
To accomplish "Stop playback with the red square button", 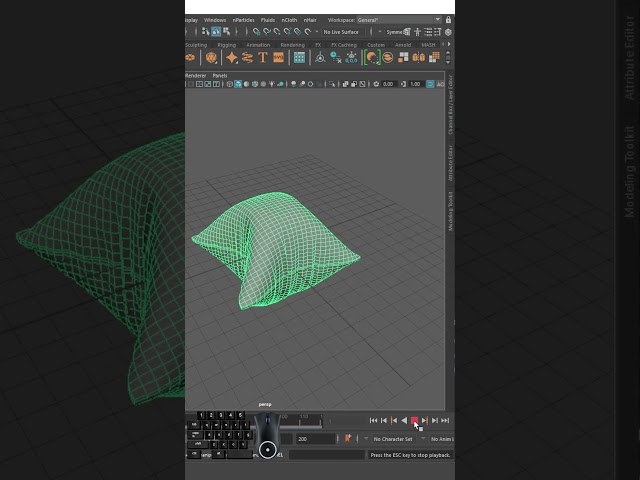I will (414, 420).
